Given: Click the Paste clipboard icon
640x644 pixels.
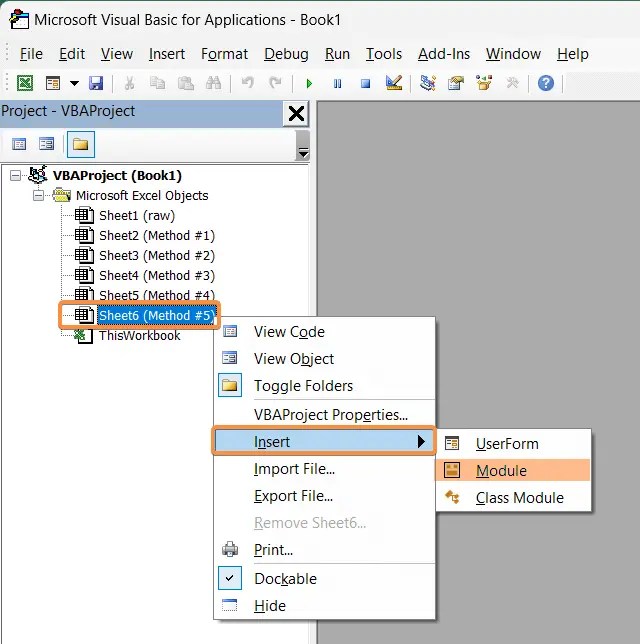Looking at the screenshot, I should tap(186, 83).
